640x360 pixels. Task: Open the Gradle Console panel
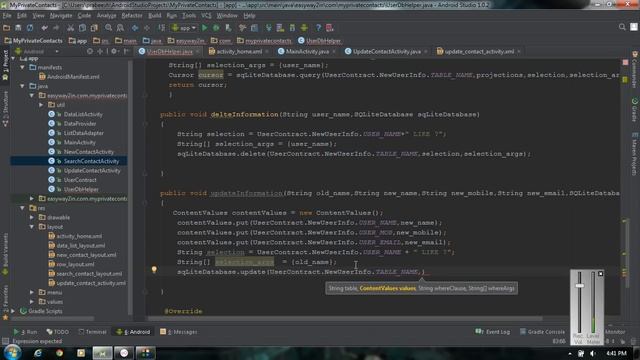coord(542,332)
